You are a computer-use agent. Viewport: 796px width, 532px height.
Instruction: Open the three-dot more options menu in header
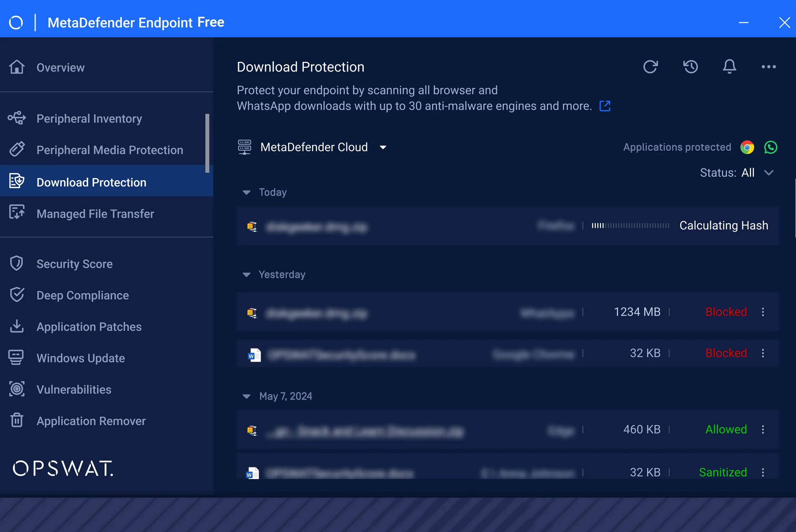pyautogui.click(x=769, y=67)
